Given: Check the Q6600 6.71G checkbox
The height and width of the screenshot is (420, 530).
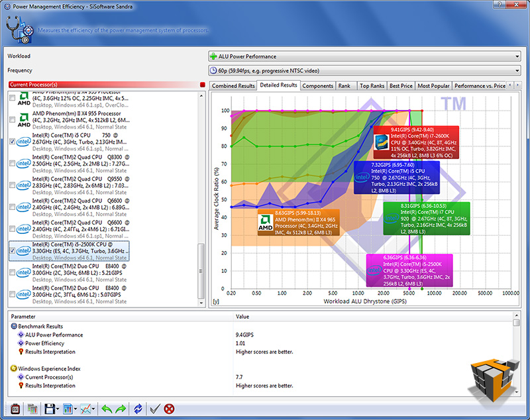Looking at the screenshot, I should [13, 229].
